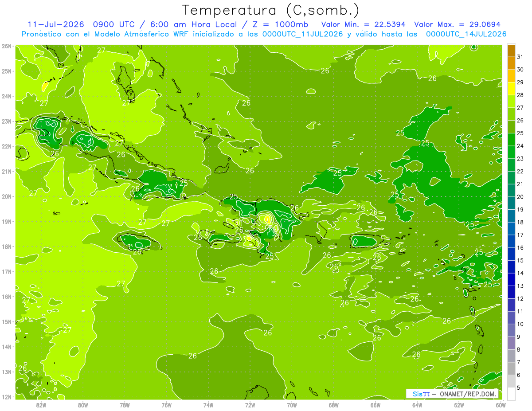Click the '12' color scale label
The width and height of the screenshot is (532, 411).
(520, 298)
